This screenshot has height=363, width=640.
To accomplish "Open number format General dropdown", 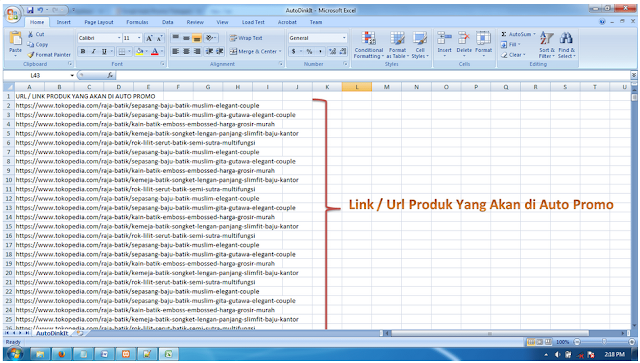I will [344, 38].
